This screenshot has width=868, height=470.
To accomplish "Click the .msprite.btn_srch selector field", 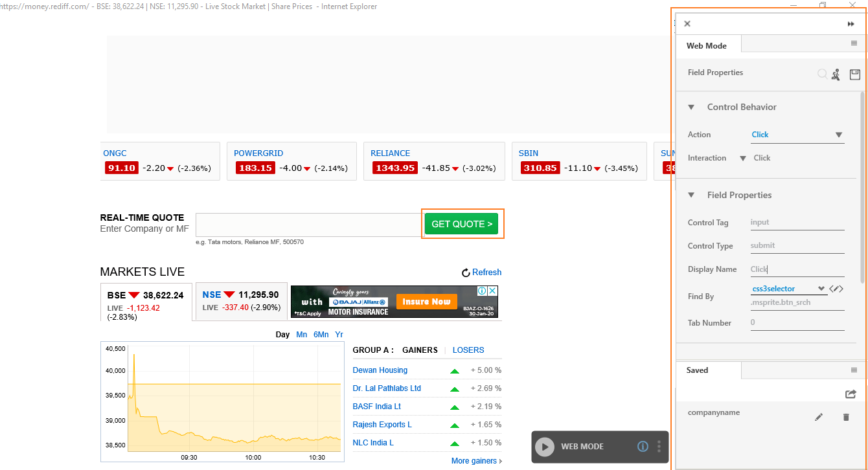I will 797,303.
